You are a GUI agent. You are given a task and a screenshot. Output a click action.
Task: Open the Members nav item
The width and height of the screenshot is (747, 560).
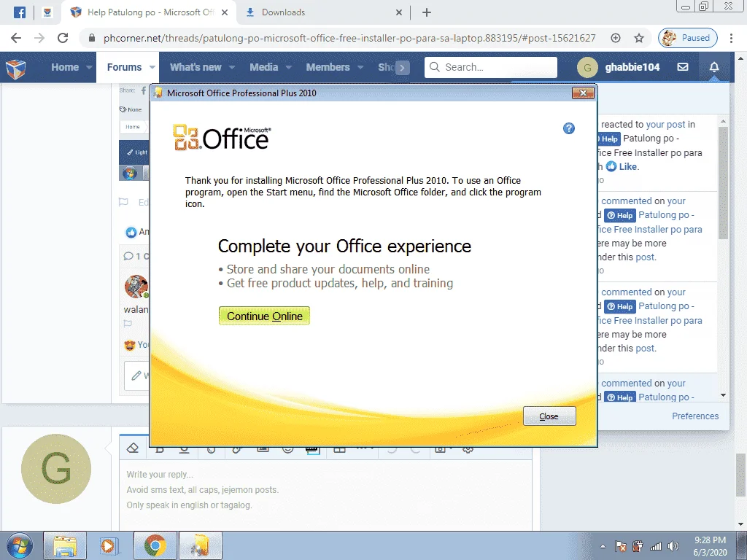pyautogui.click(x=328, y=67)
